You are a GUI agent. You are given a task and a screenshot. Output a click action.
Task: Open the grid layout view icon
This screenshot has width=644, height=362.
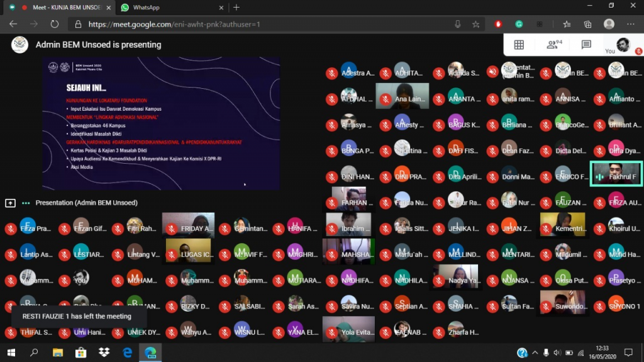(x=519, y=45)
